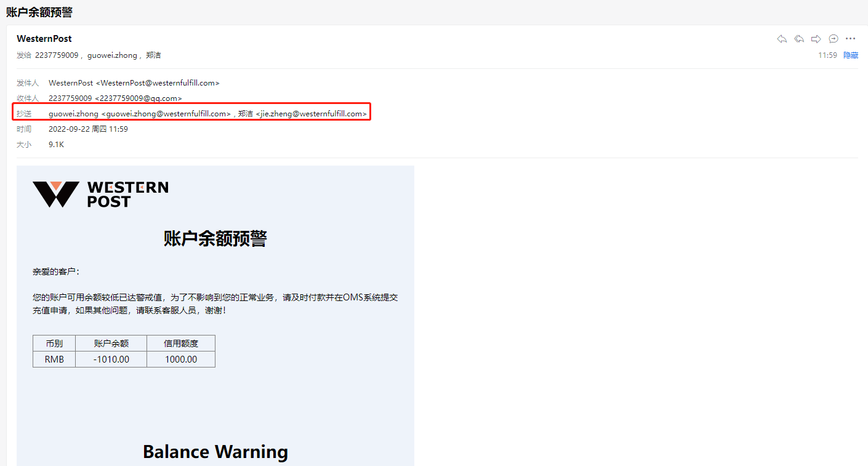Click the paragraph mentioning OMS系统提交
Image resolution: width=868 pixels, height=466 pixels.
215,304
